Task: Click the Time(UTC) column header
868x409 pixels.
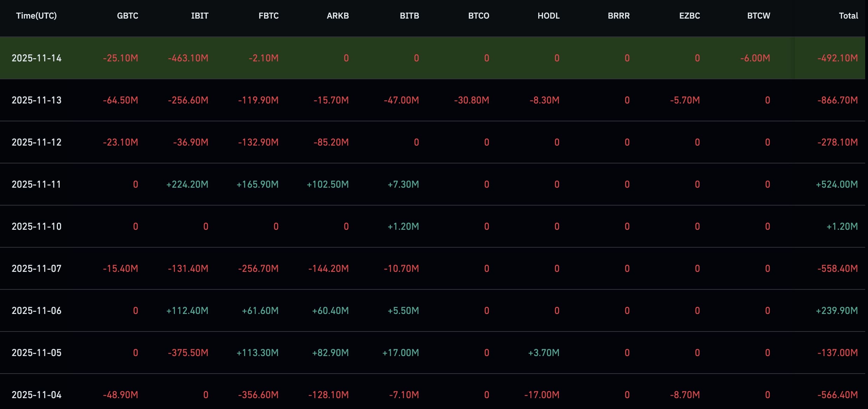Action: pos(36,16)
